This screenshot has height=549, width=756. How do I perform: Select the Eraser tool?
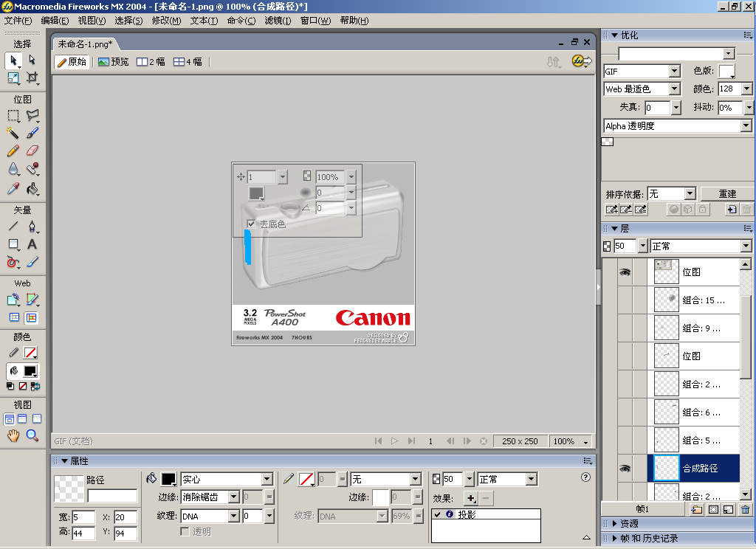tap(32, 151)
